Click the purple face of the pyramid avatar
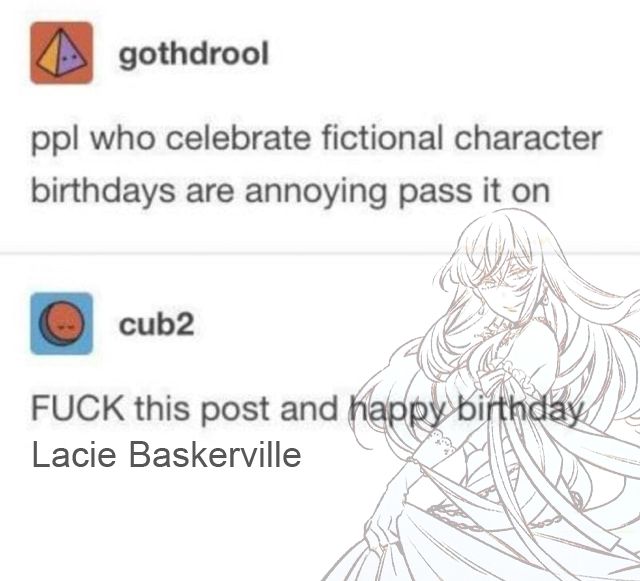This screenshot has height=581, width=640. click(70, 56)
